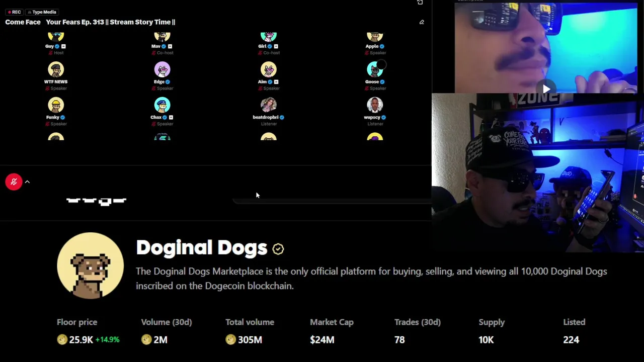Click the edit pencil icon beside title

pyautogui.click(x=422, y=22)
